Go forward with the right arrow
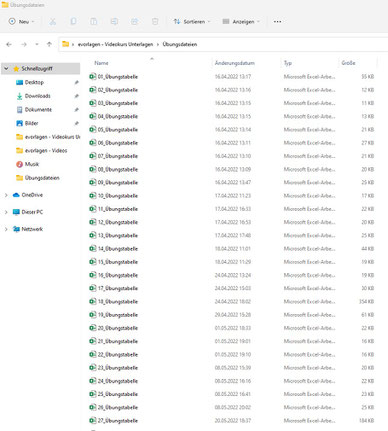Image resolution: width=388 pixels, height=431 pixels. pyautogui.click(x=24, y=44)
